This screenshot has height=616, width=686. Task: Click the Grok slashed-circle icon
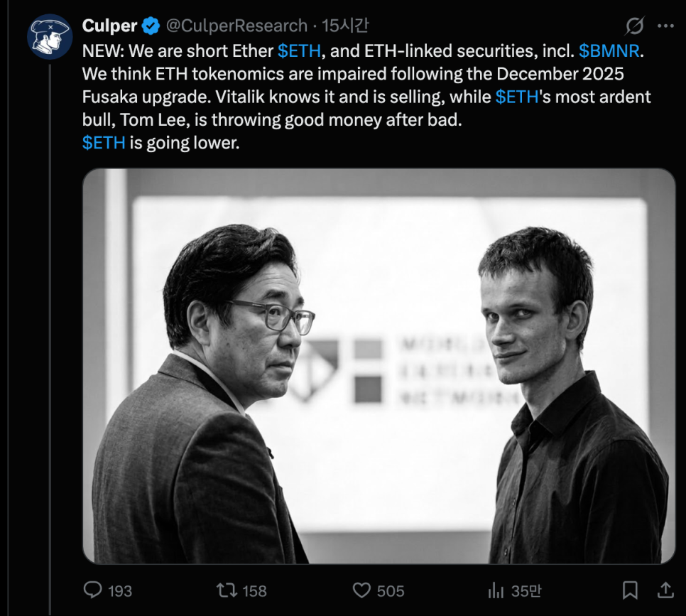coord(633,27)
